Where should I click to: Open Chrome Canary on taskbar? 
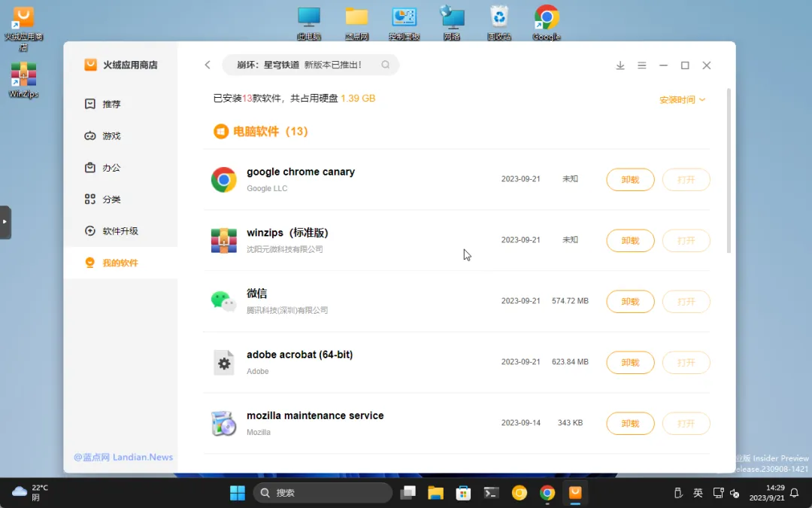click(x=520, y=492)
